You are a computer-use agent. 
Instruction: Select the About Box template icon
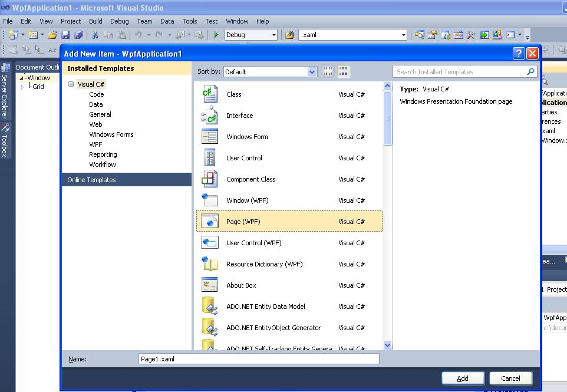tap(209, 285)
